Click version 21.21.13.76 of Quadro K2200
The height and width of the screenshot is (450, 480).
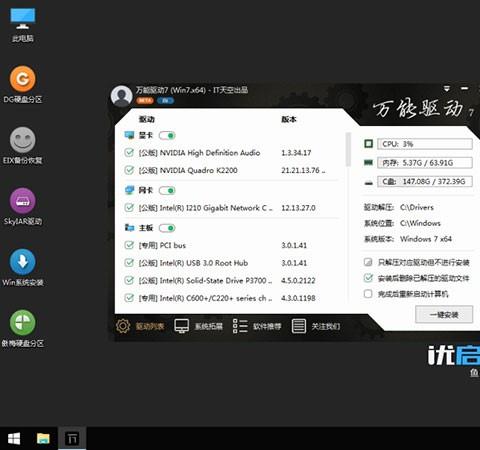coord(303,170)
